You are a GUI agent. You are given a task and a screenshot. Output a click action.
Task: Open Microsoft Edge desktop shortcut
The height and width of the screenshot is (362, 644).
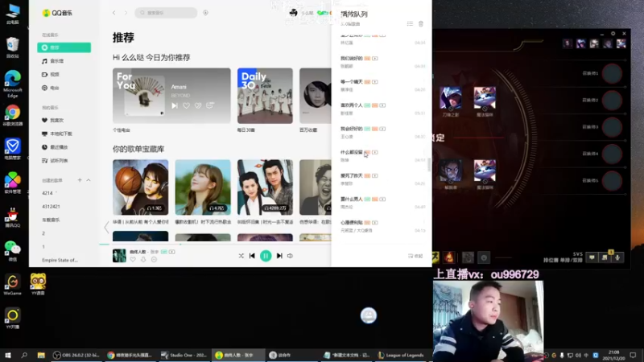click(13, 84)
